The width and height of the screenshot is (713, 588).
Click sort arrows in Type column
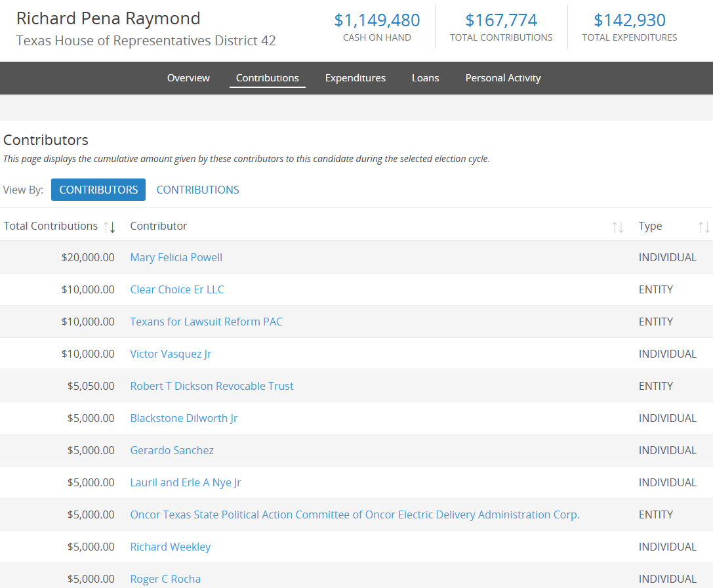tap(704, 227)
